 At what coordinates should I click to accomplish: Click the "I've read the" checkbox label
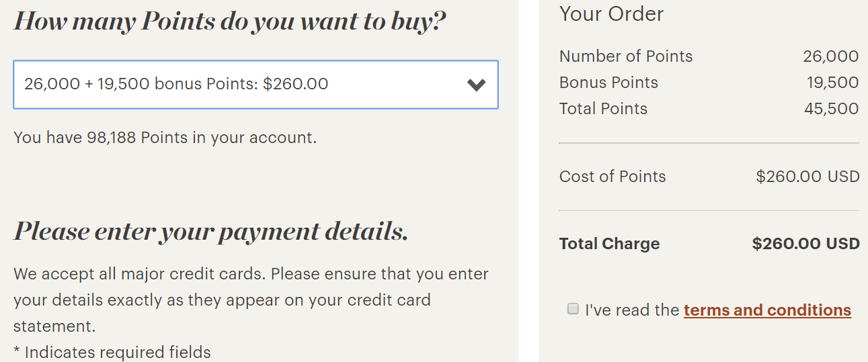(x=632, y=310)
